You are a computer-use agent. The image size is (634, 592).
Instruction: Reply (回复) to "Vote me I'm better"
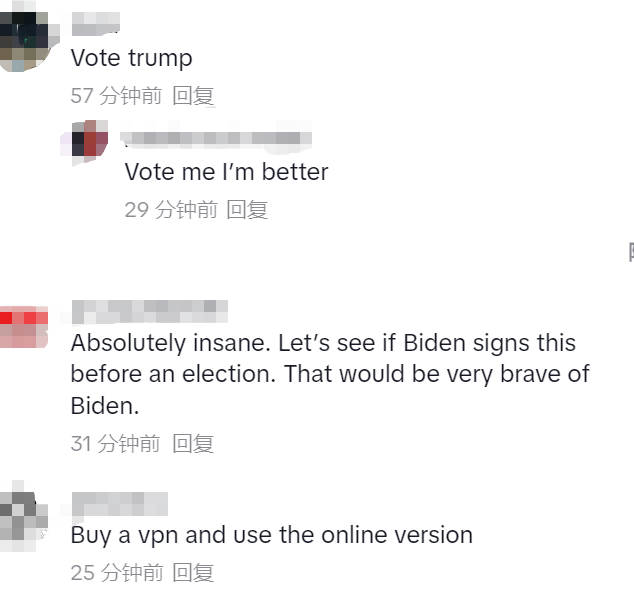coord(247,210)
